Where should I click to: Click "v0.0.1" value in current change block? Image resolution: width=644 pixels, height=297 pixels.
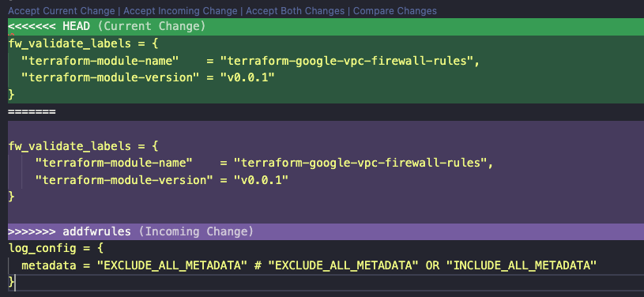point(247,77)
